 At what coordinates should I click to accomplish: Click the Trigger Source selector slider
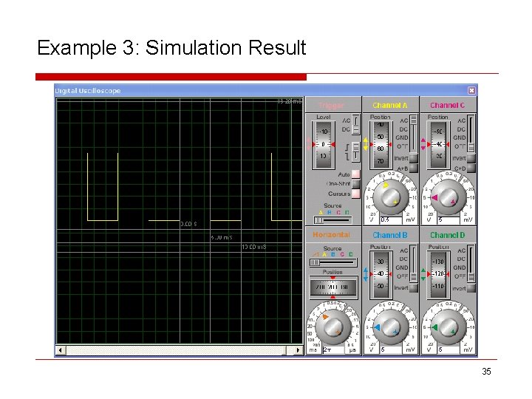(x=332, y=220)
